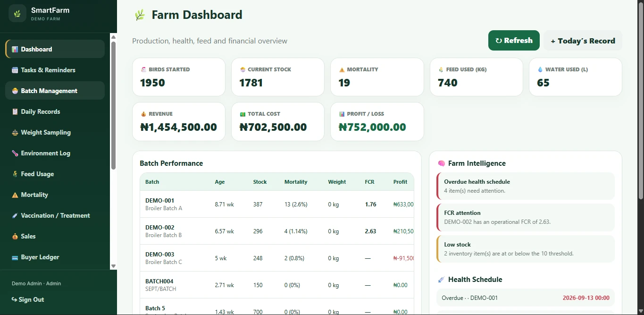Click the Environment Log thermometer icon
The width and height of the screenshot is (644, 315).
[x=15, y=153]
